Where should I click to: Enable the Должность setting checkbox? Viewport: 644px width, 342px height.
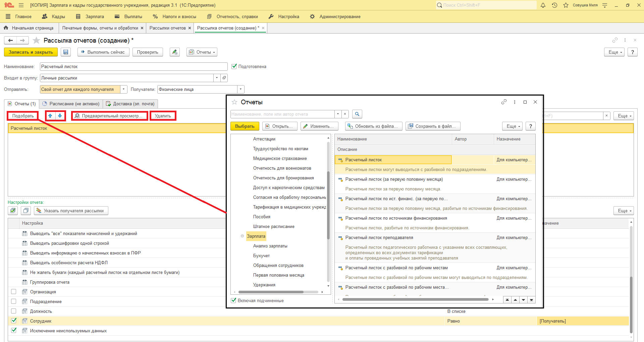[x=14, y=311]
